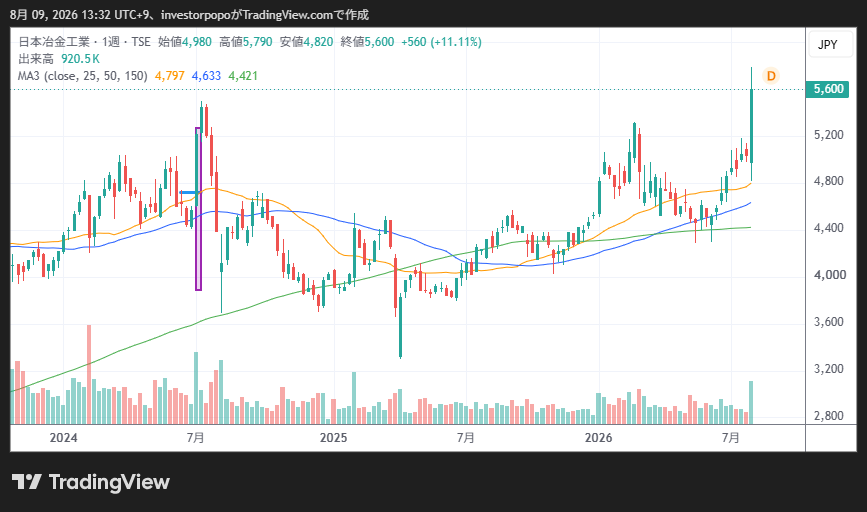Click the 4,400 price axis label
This screenshot has height=512, width=867.
(x=828, y=228)
